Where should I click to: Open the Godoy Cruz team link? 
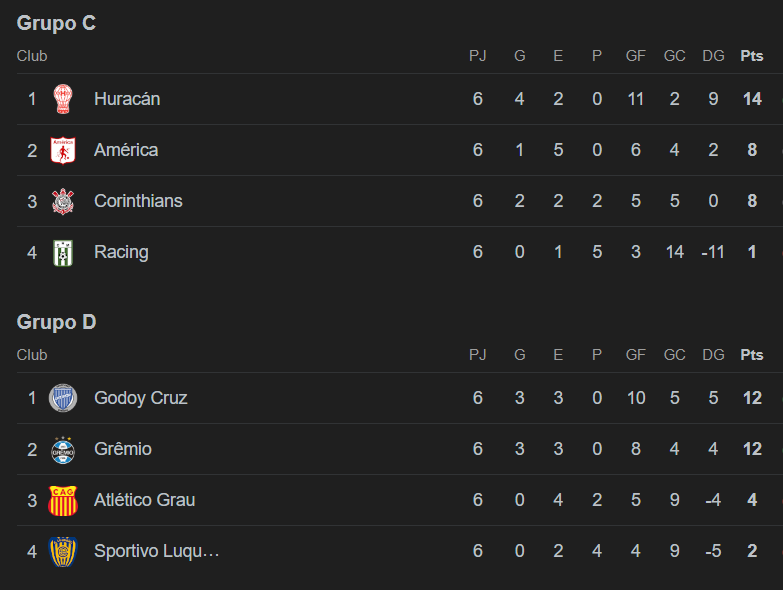(141, 398)
